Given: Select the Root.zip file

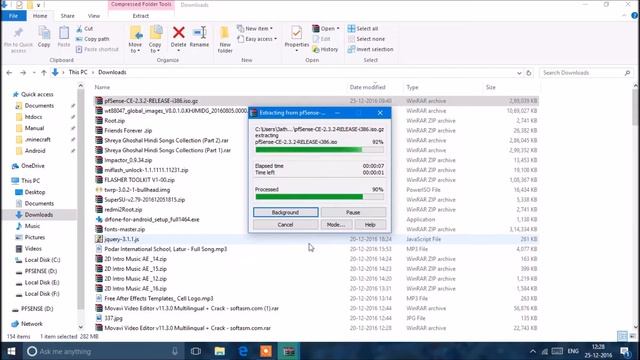Looking at the screenshot, I should click(114, 120).
